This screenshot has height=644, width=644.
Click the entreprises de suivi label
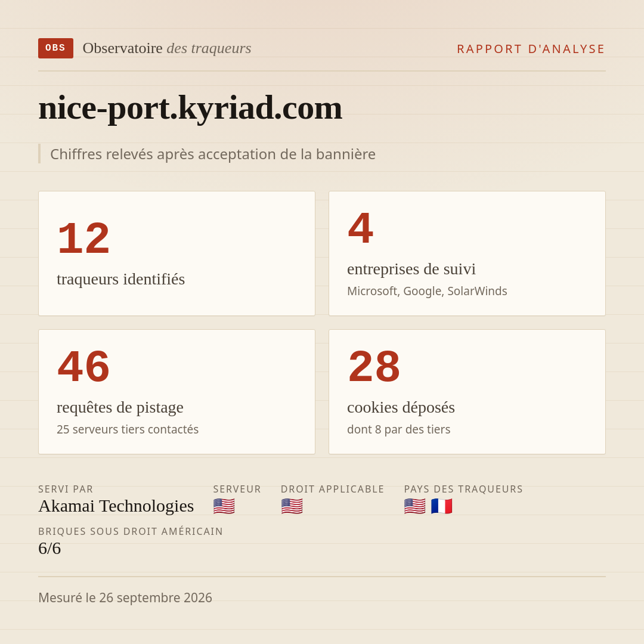tap(411, 269)
